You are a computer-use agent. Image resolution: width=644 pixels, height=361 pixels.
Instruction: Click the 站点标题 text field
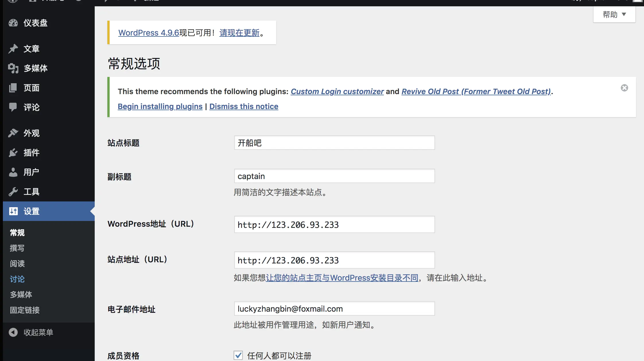[334, 143]
